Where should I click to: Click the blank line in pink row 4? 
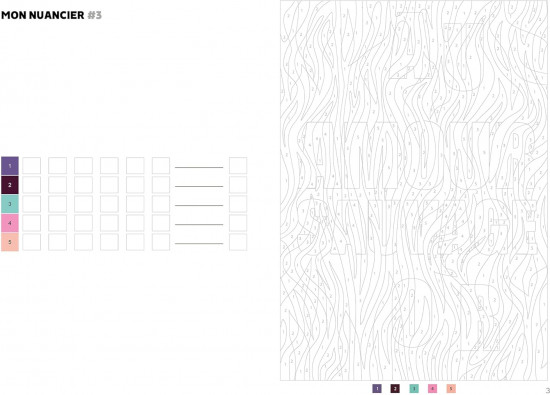point(199,224)
